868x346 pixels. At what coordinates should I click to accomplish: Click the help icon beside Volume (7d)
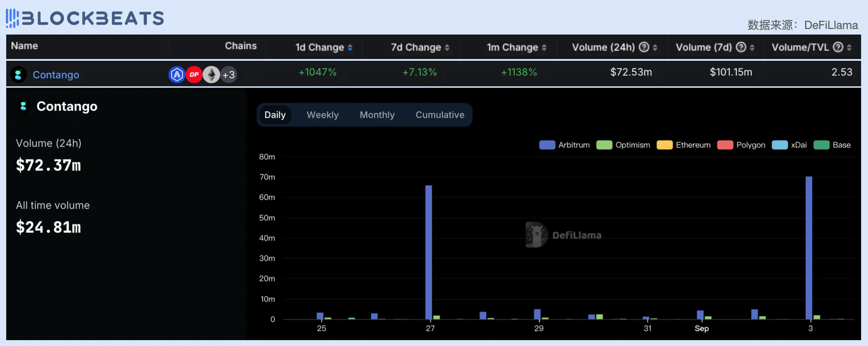click(x=741, y=47)
